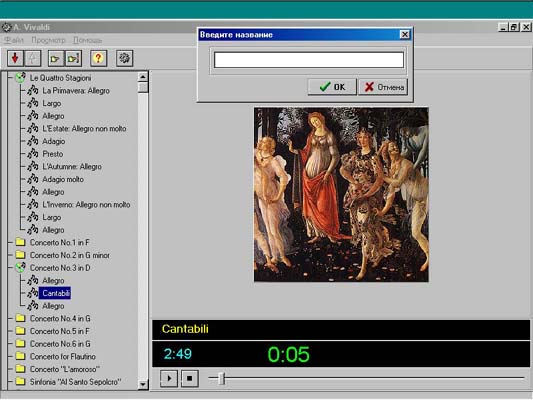Click the music note icon beside Presto
Viewport: 533px width, 400px height.
point(33,154)
